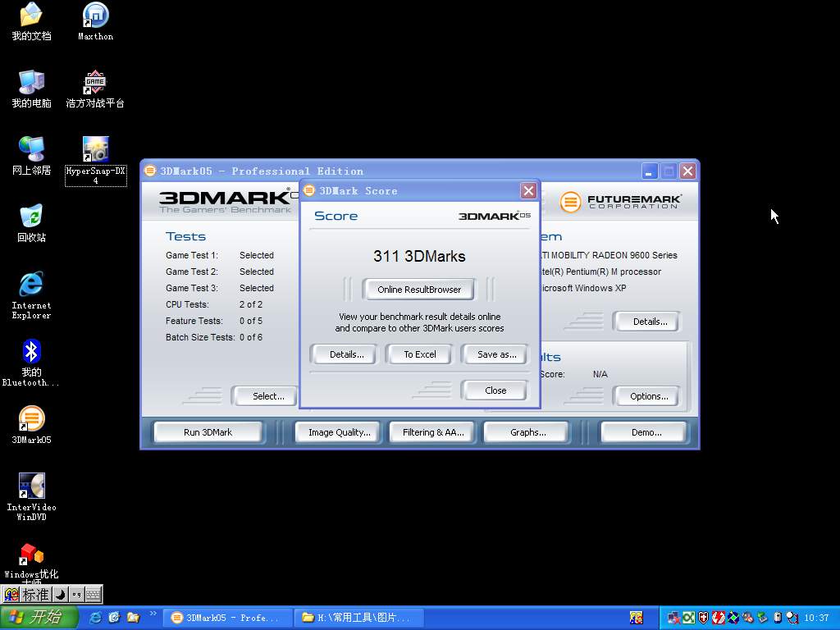The image size is (840, 630).
Task: Select the Internet Explorer desktop icon
Action: tap(31, 295)
